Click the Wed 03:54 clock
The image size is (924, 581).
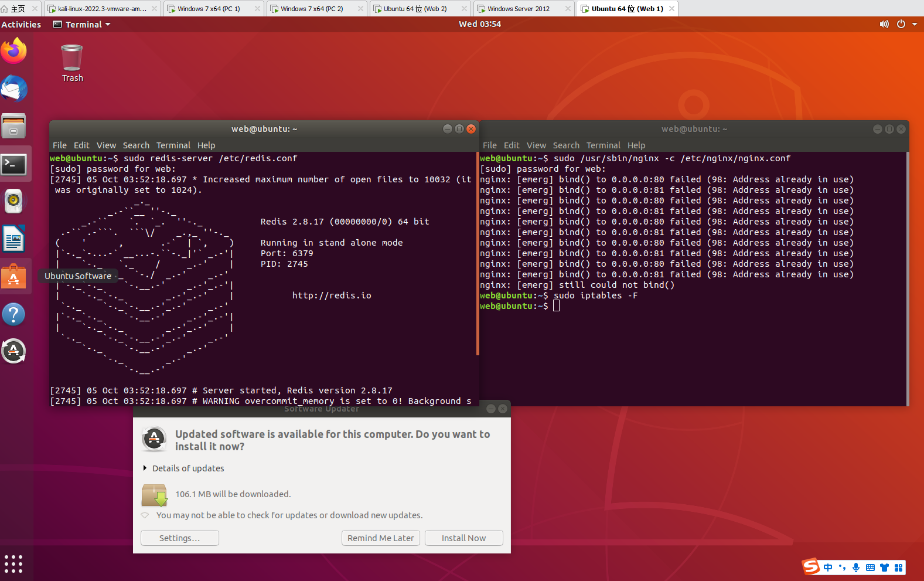480,24
